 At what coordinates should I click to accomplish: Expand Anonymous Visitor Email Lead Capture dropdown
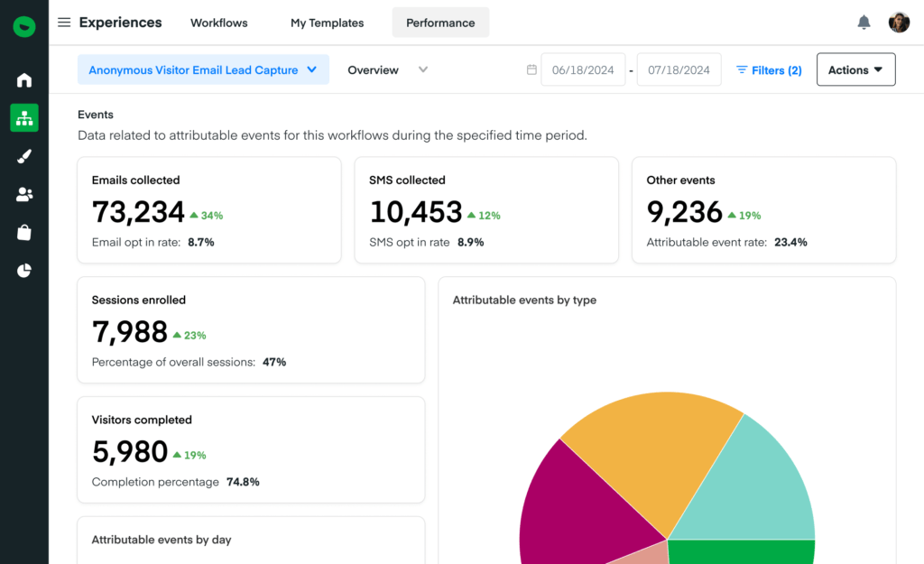(x=203, y=69)
